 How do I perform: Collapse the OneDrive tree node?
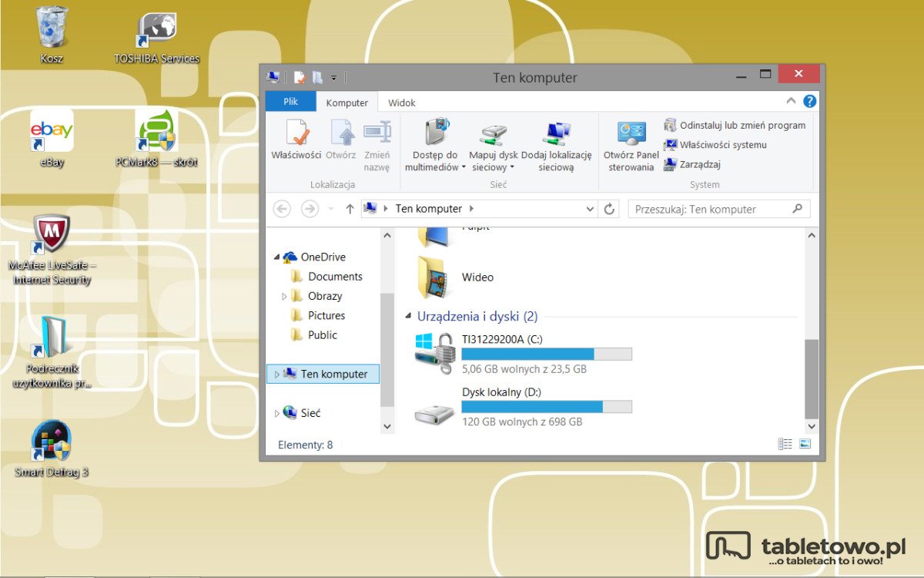[277, 257]
